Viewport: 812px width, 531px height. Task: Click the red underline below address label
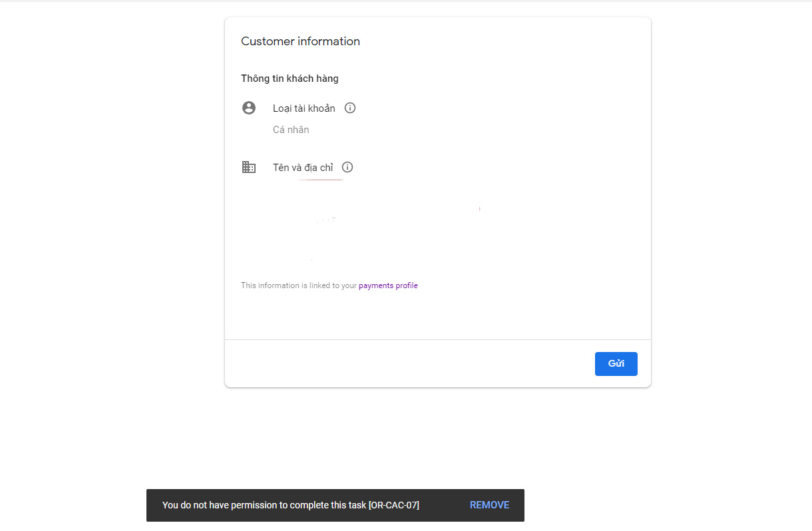coord(321,180)
